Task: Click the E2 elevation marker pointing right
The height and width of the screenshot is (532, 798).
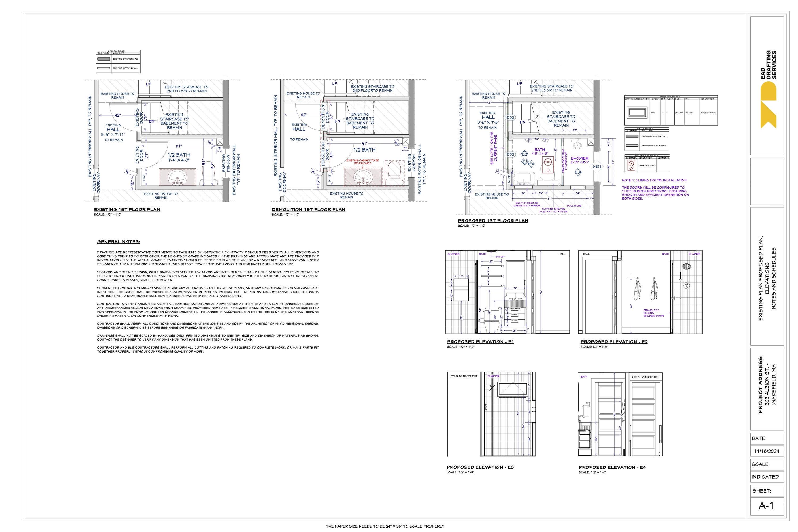Action: [525, 154]
